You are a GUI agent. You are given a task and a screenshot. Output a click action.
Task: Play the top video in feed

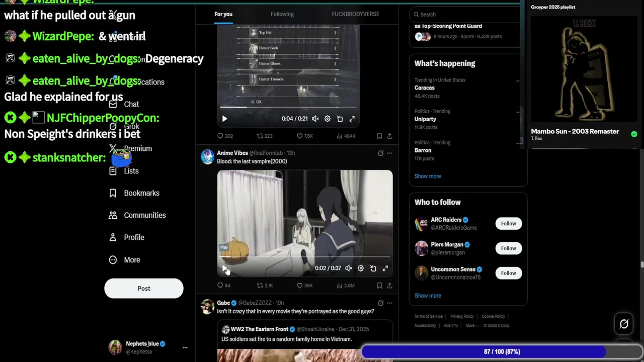pos(224,119)
